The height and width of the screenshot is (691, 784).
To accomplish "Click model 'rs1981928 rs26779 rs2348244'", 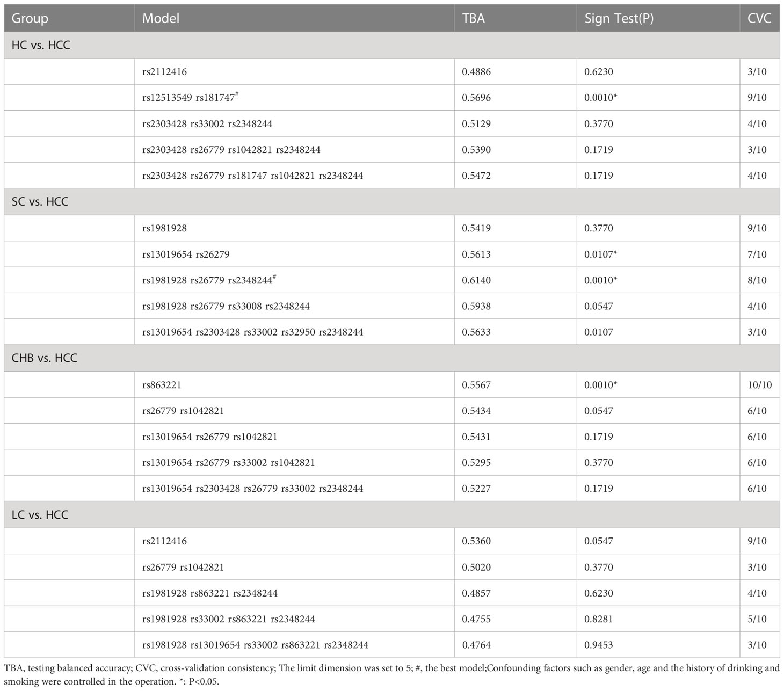I will pos(209,280).
